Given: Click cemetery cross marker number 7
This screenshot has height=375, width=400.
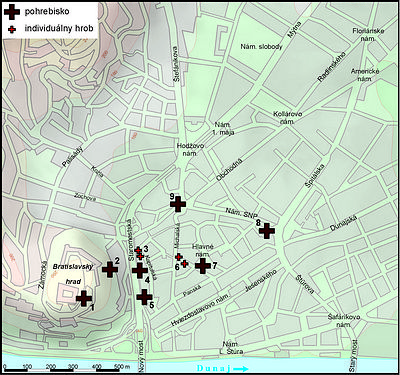Looking at the screenshot, I should [x=203, y=266].
